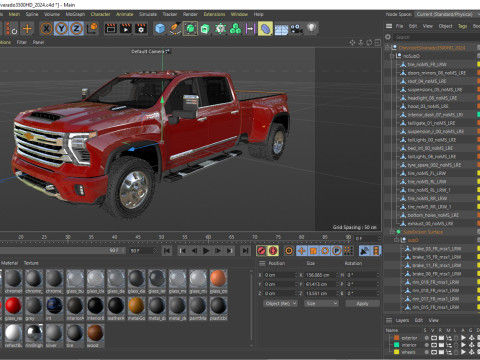The height and width of the screenshot is (360, 480).
Task: Click the purple Bend deformer icon
Action: 250,29
